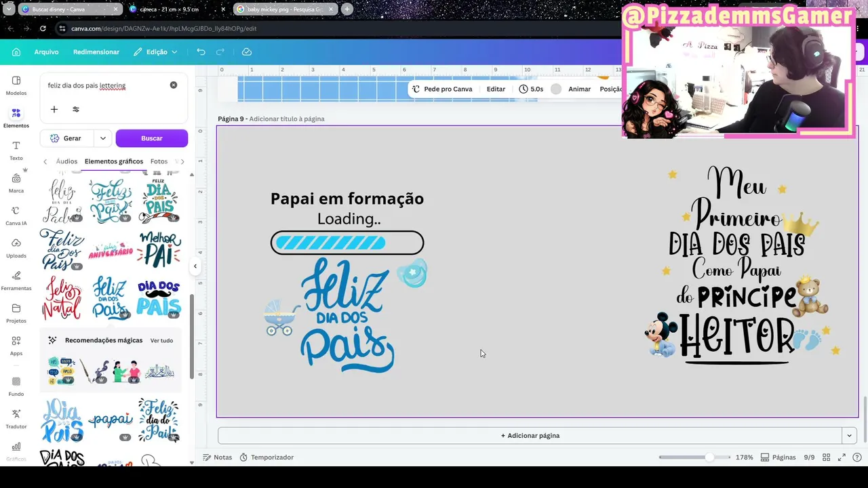The height and width of the screenshot is (488, 868).
Task: Open the Elementos sidebar panel
Action: (x=16, y=118)
